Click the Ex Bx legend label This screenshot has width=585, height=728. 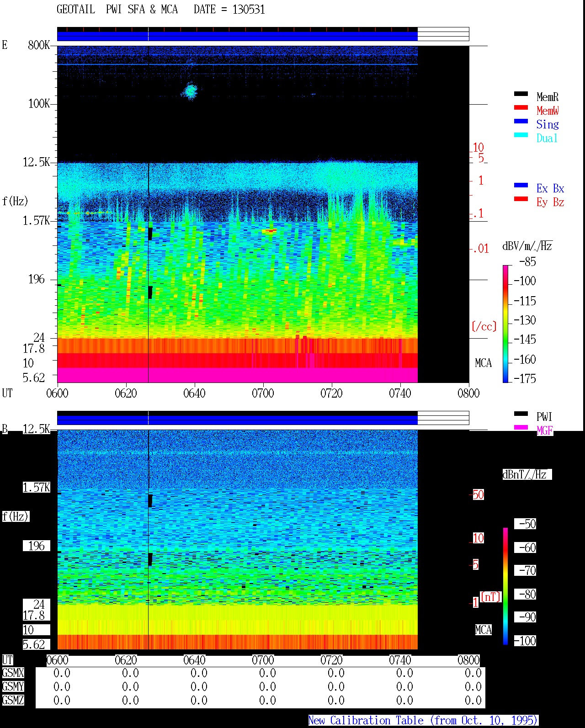(550, 188)
